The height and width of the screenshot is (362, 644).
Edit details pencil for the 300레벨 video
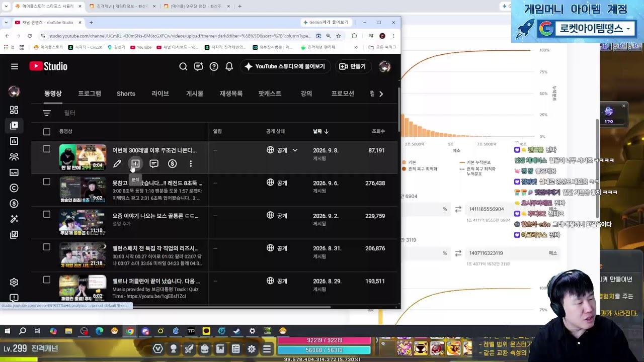pyautogui.click(x=117, y=163)
